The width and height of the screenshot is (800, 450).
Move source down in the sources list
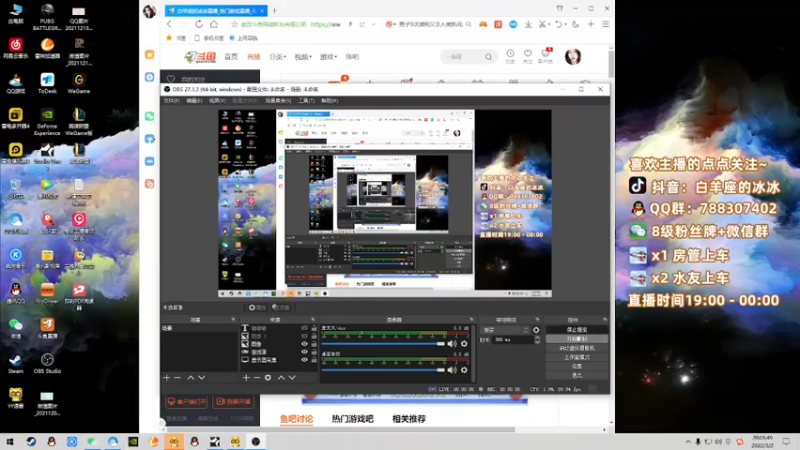pos(292,378)
